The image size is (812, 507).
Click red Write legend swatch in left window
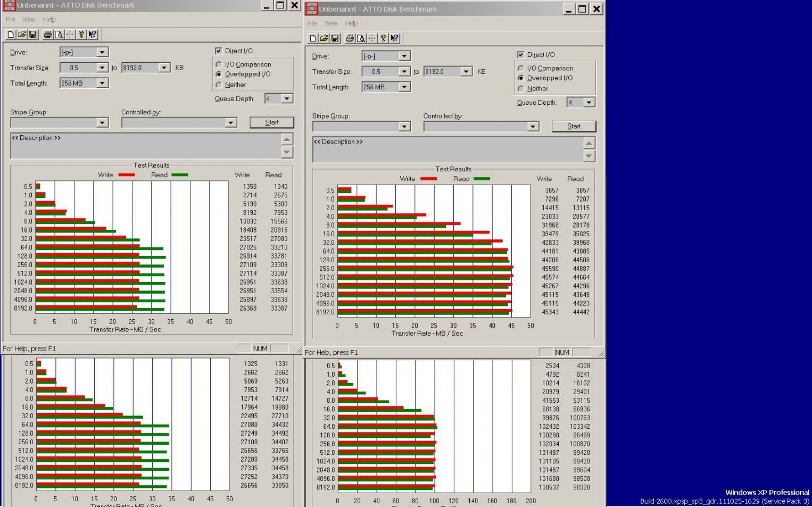click(126, 174)
